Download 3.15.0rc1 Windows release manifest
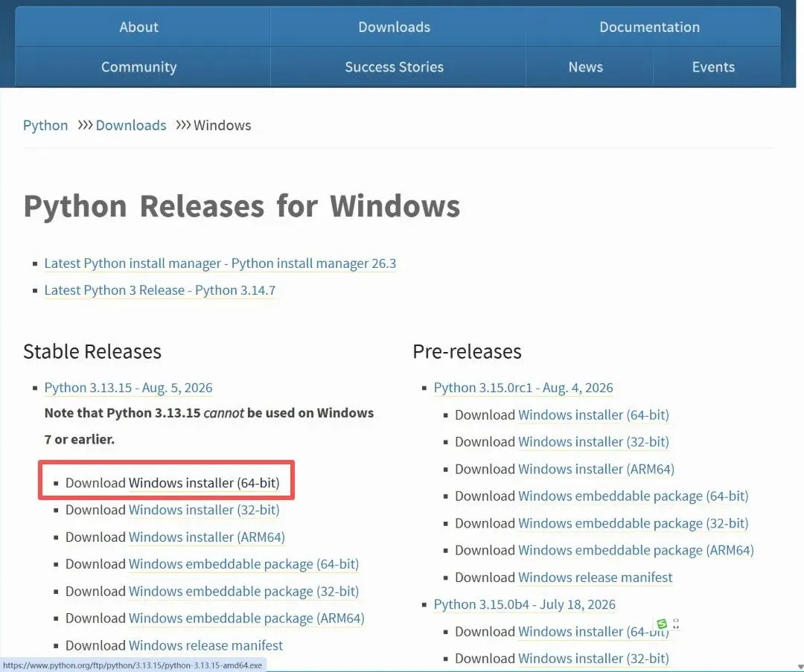This screenshot has width=804, height=672. [x=596, y=577]
